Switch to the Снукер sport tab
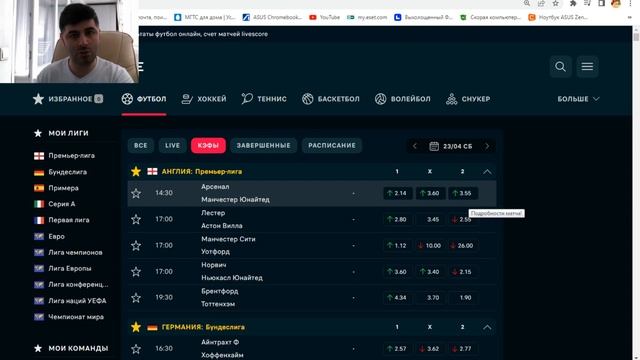 tap(468, 99)
